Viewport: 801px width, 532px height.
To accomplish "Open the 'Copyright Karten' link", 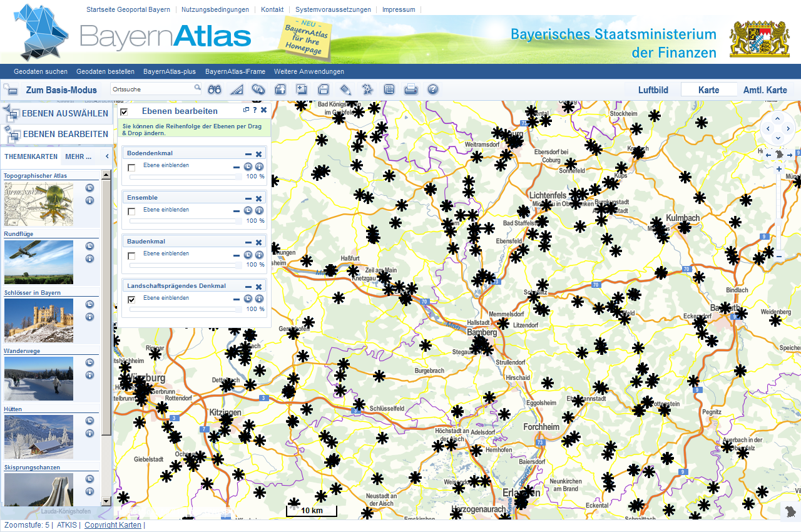I will coord(113,525).
